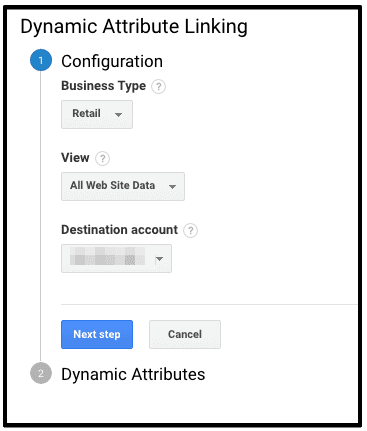
Task: Click the Dynamic Attribute Linking title
Action: [x=134, y=27]
